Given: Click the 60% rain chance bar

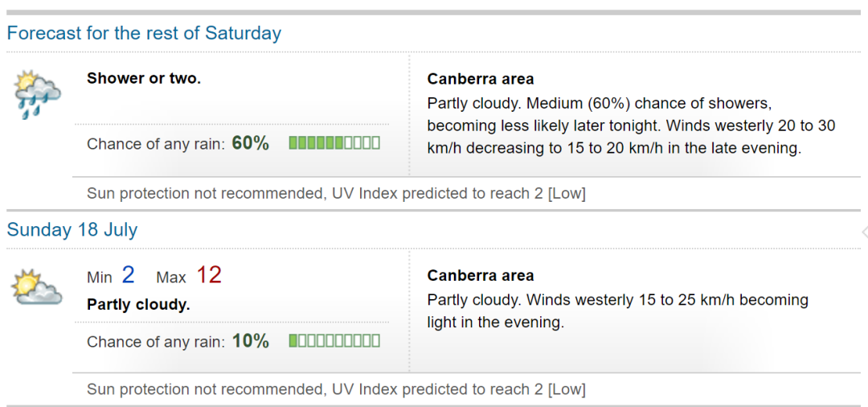Looking at the screenshot, I should pyautogui.click(x=334, y=143).
